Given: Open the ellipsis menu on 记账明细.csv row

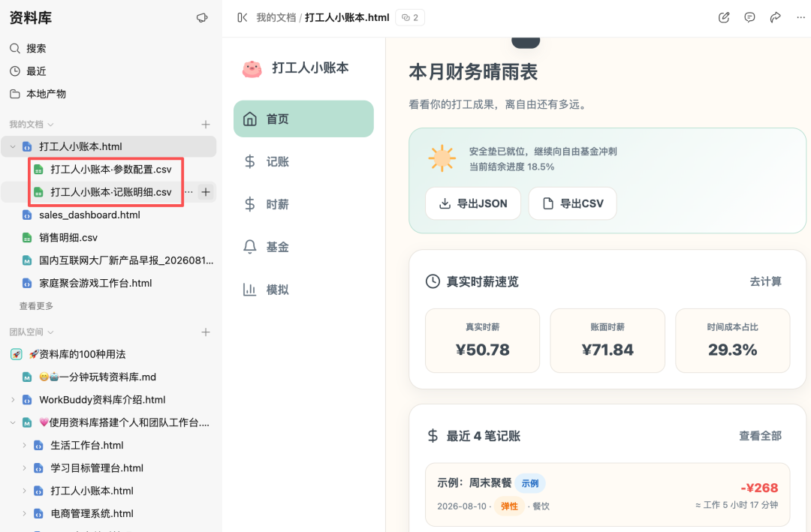Looking at the screenshot, I should point(189,192).
